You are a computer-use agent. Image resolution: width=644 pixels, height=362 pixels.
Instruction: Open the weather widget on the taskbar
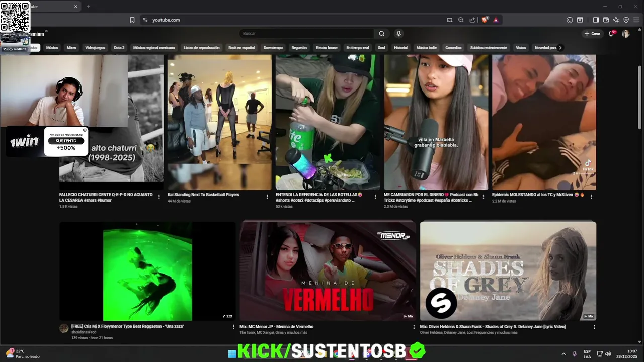(x=23, y=354)
